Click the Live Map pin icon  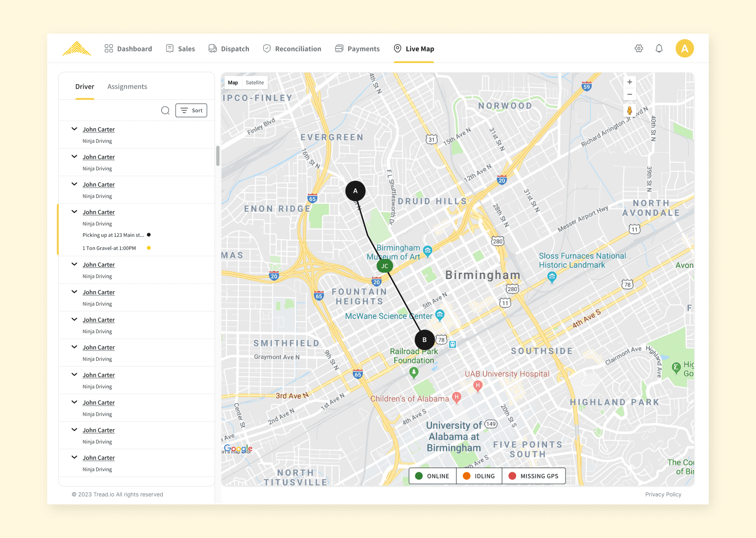click(397, 48)
